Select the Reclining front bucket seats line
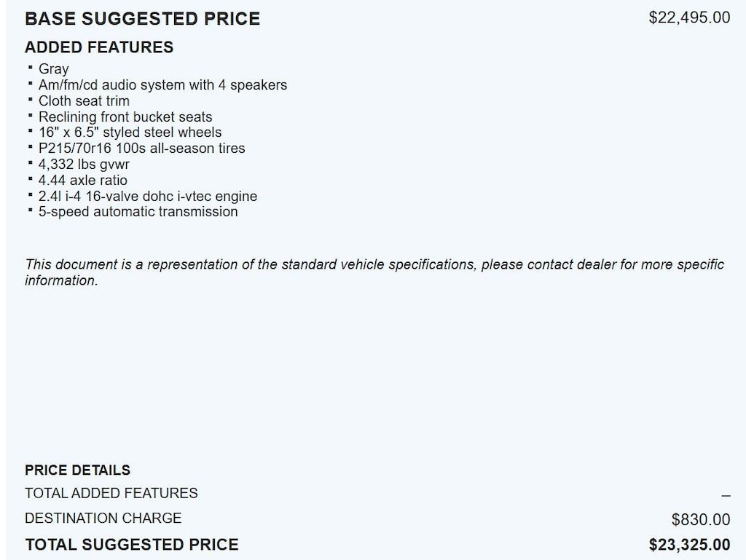This screenshot has width=746, height=560. tap(125, 117)
